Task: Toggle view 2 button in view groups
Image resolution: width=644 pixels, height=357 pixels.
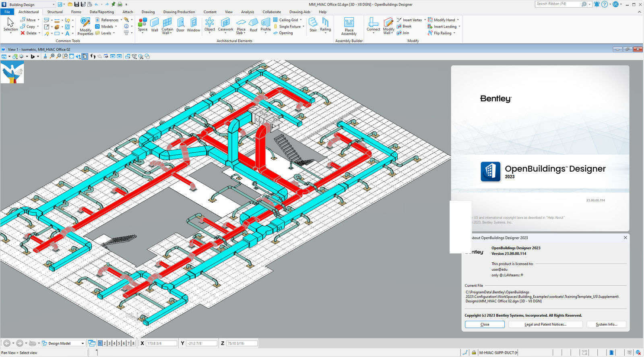Action: tap(105, 343)
